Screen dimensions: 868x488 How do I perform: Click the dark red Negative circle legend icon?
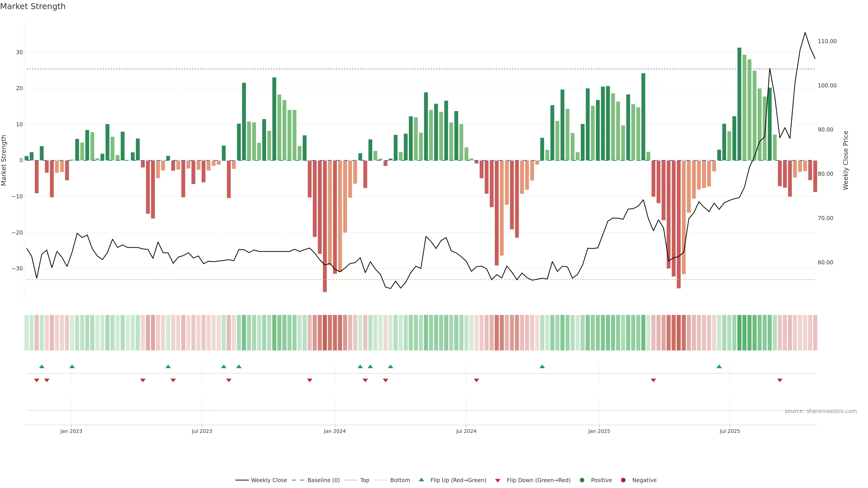(x=623, y=480)
